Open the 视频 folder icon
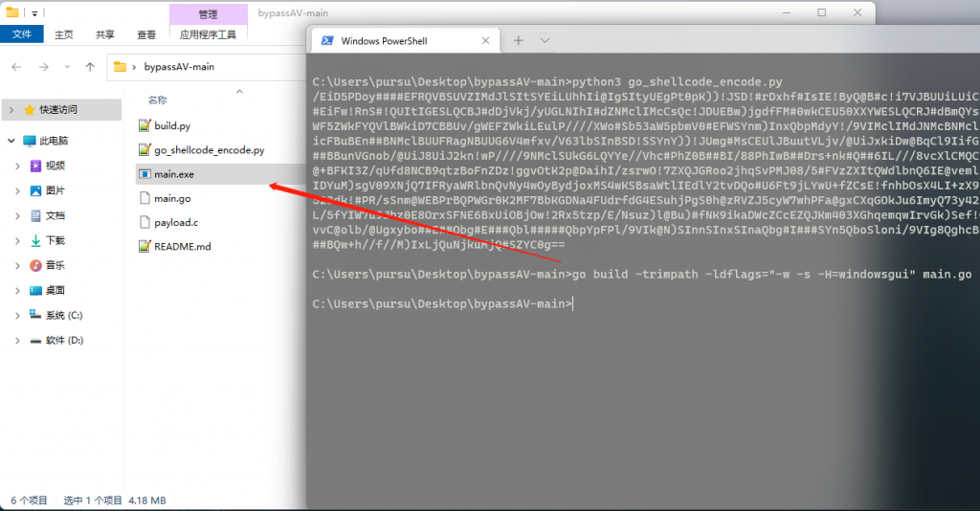 click(35, 166)
